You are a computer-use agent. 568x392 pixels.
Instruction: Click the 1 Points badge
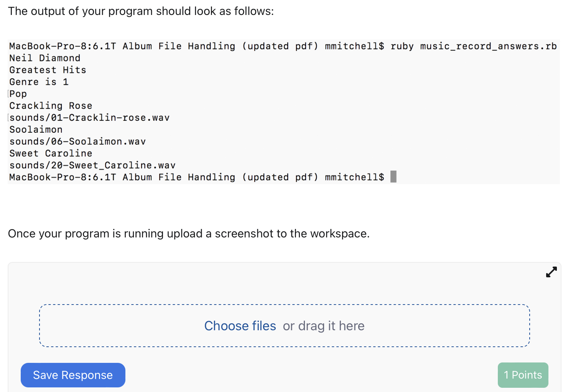523,375
